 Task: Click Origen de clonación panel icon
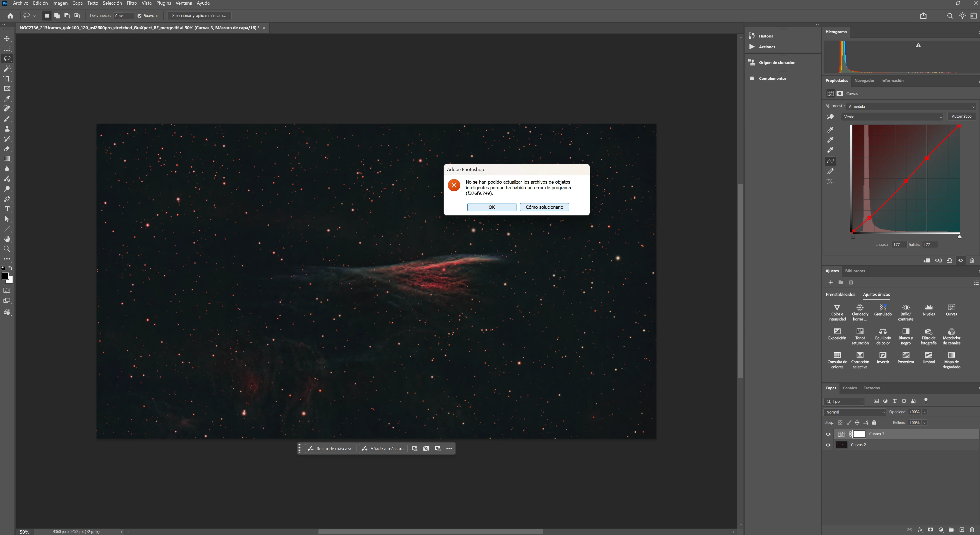click(752, 62)
